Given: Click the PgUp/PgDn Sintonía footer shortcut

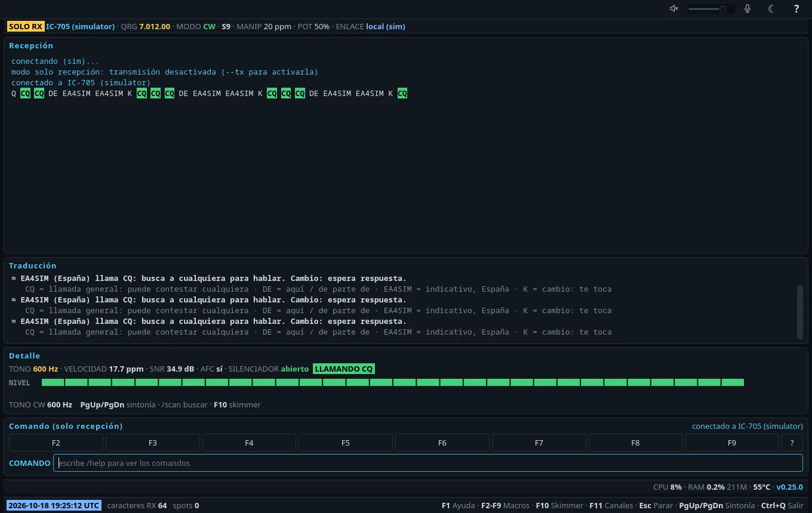Looking at the screenshot, I should 716,505.
